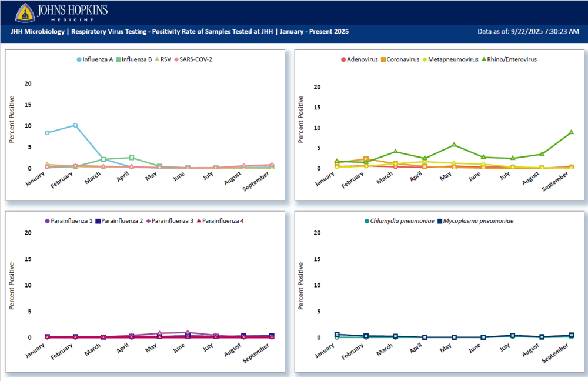Click the "Data as of" timestamp
The height and width of the screenshot is (381, 588).
point(528,31)
